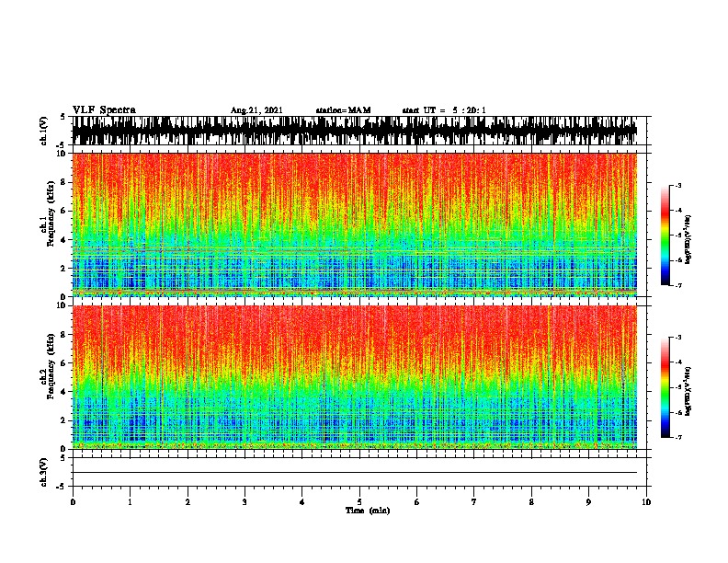The width and height of the screenshot is (728, 563).
Task: Click the time axis tick label "10"
Action: (x=646, y=501)
